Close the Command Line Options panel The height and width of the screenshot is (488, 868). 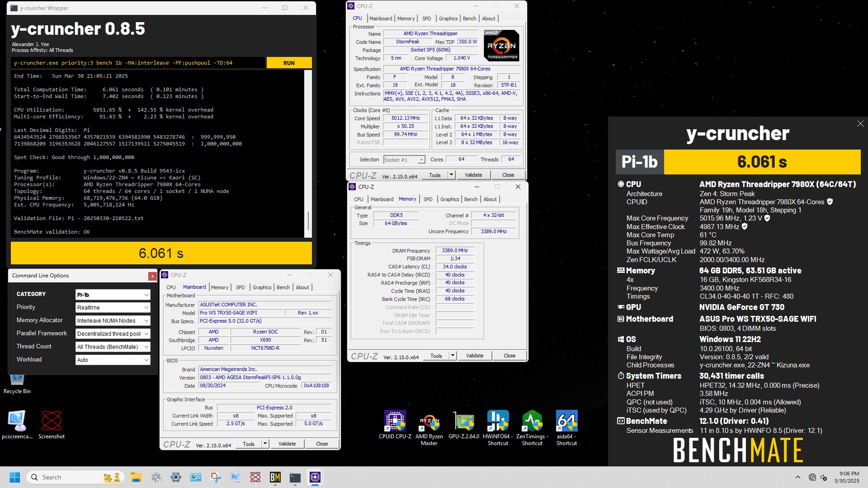152,276
